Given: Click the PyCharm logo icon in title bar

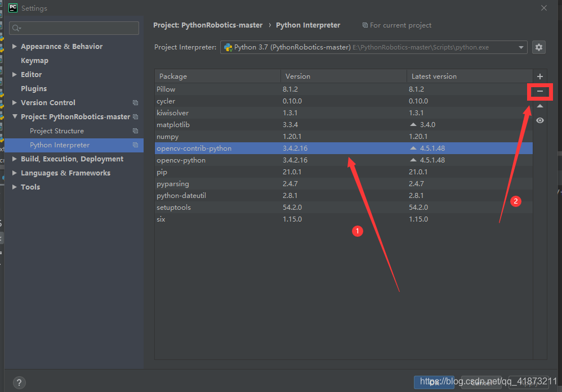Looking at the screenshot, I should click(13, 8).
